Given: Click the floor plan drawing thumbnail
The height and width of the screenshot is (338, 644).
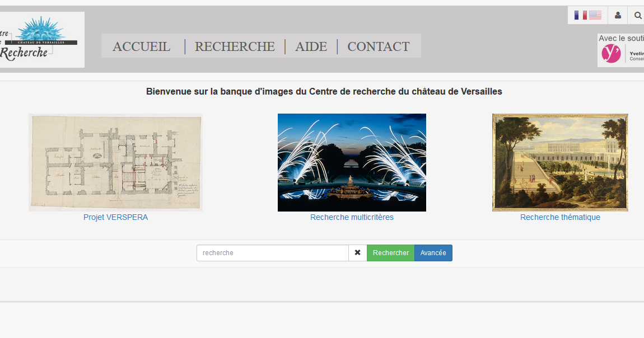Looking at the screenshot, I should point(115,162).
